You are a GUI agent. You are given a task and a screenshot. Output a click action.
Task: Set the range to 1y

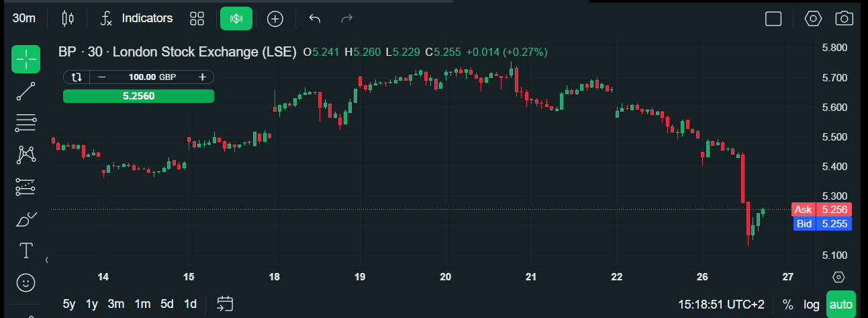point(92,304)
